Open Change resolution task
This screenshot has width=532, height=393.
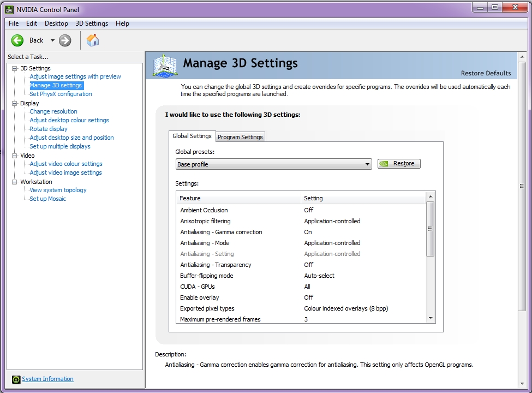click(x=53, y=111)
